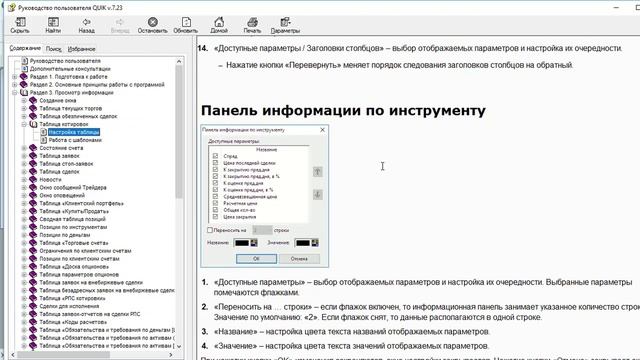This screenshot has height=360, width=640.
Task: Click the book icon beside Создание окна
Action: [33, 100]
